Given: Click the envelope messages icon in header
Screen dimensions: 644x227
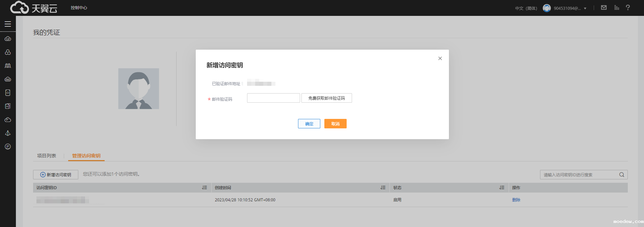Looking at the screenshot, I should 604,7.
